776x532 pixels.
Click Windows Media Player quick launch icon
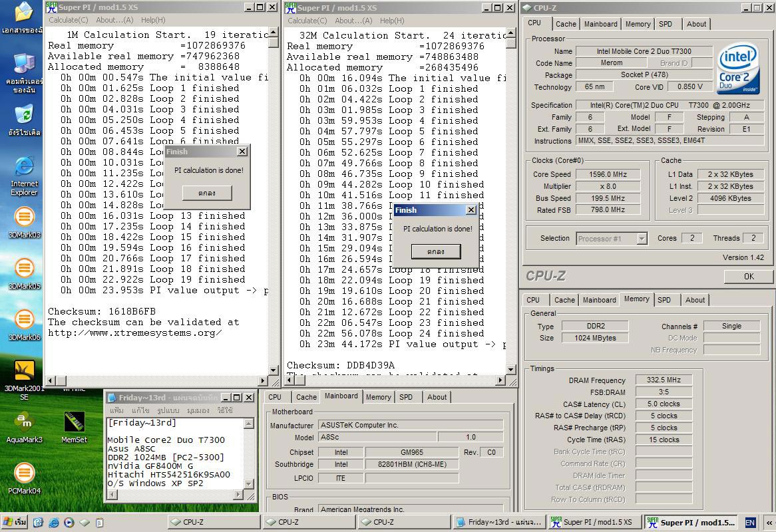click(x=69, y=522)
